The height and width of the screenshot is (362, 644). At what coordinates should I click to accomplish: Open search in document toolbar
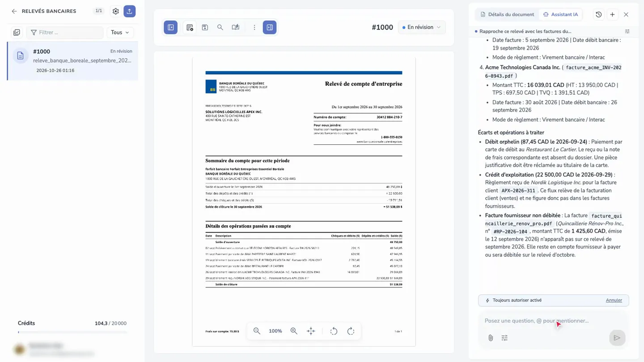(x=220, y=27)
